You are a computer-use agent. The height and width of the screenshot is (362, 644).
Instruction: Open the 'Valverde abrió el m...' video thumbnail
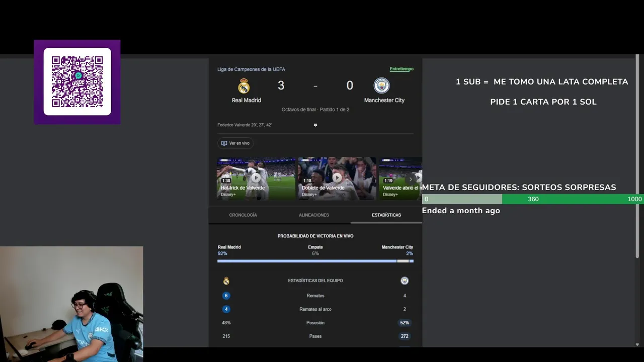tap(400, 178)
